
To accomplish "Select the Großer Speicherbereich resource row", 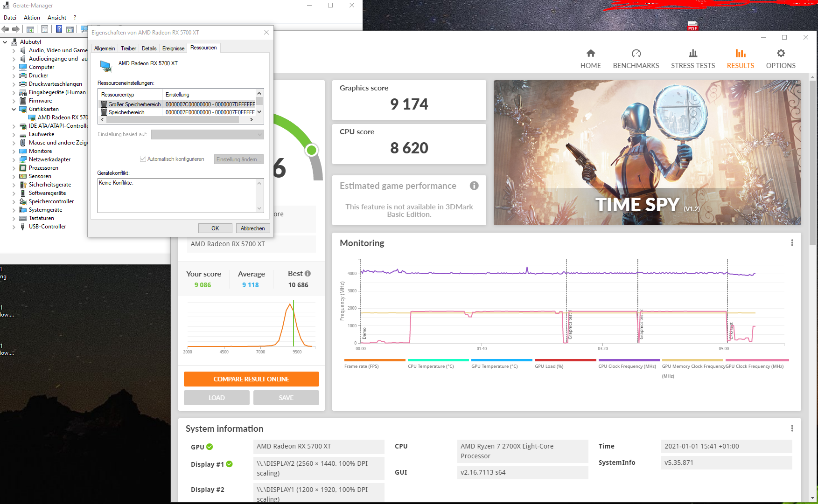I will click(178, 104).
